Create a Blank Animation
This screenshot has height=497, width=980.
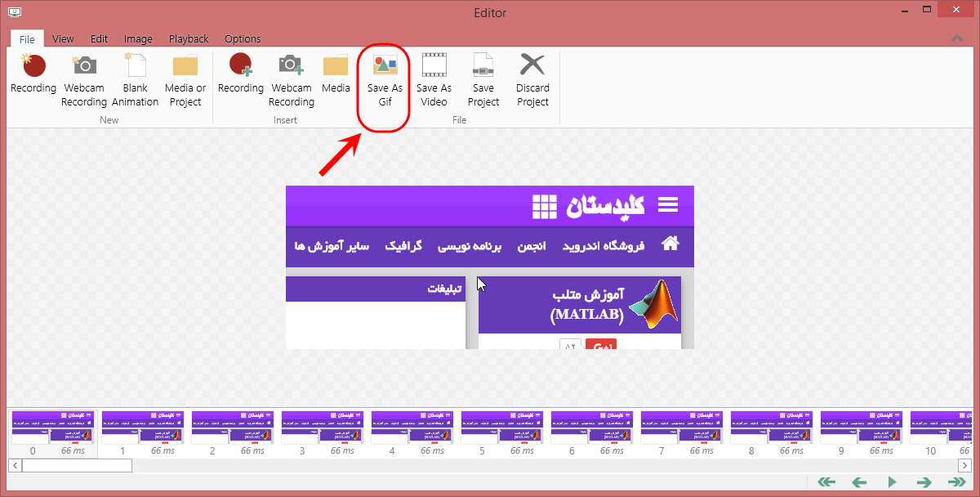(135, 80)
